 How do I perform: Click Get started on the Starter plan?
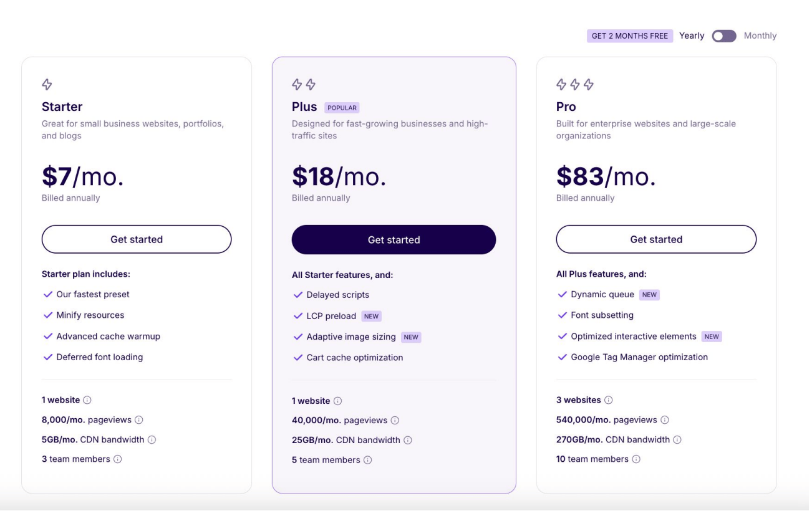pos(137,239)
